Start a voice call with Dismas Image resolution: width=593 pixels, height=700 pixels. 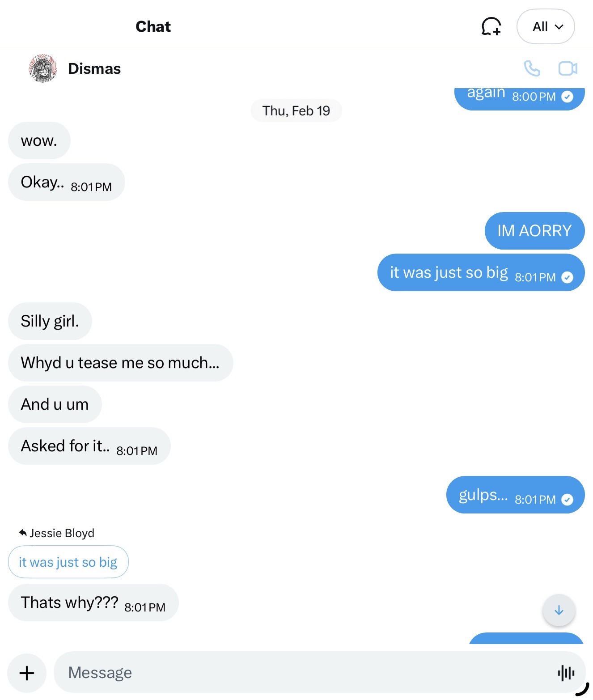pyautogui.click(x=532, y=68)
